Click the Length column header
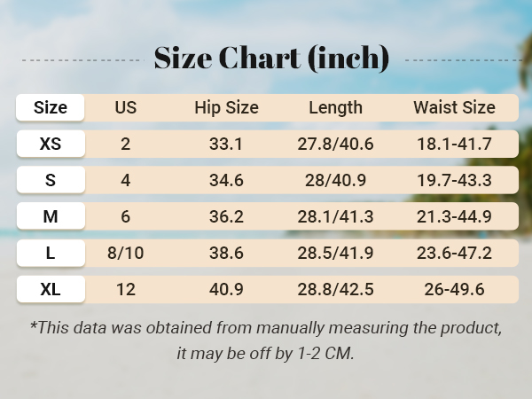Image resolution: width=532 pixels, height=399 pixels. (335, 107)
